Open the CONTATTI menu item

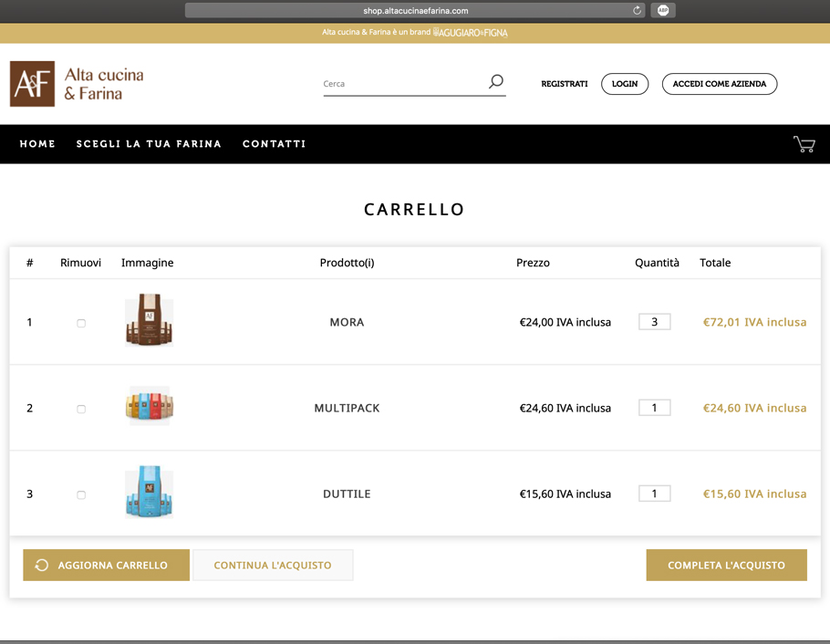pyautogui.click(x=275, y=144)
